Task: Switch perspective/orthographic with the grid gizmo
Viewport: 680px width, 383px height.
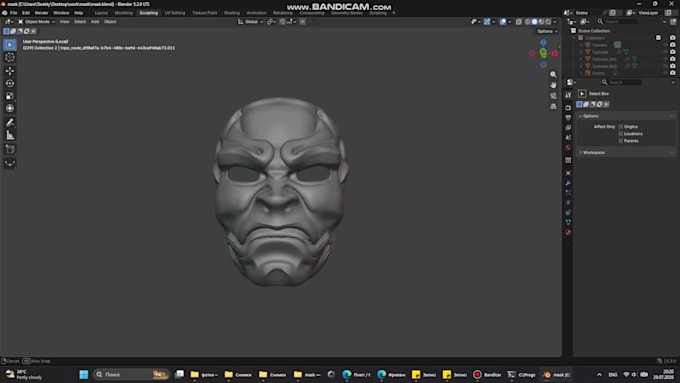Action: (553, 106)
